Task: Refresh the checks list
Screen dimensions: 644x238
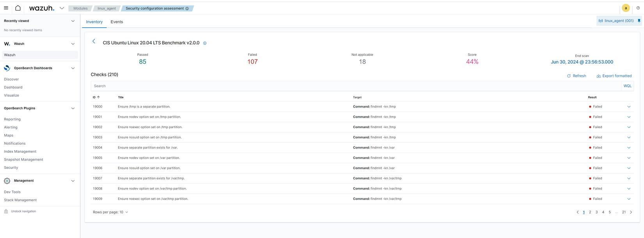Action: pyautogui.click(x=576, y=76)
